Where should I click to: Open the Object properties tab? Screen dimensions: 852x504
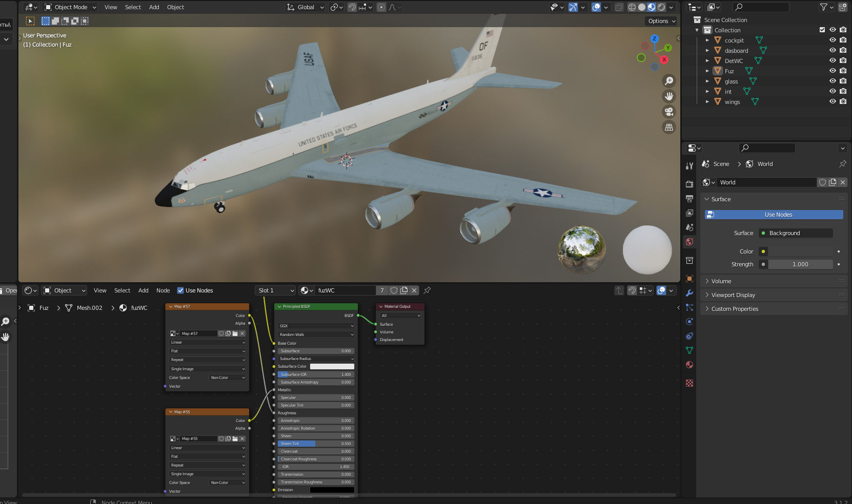pos(689,279)
